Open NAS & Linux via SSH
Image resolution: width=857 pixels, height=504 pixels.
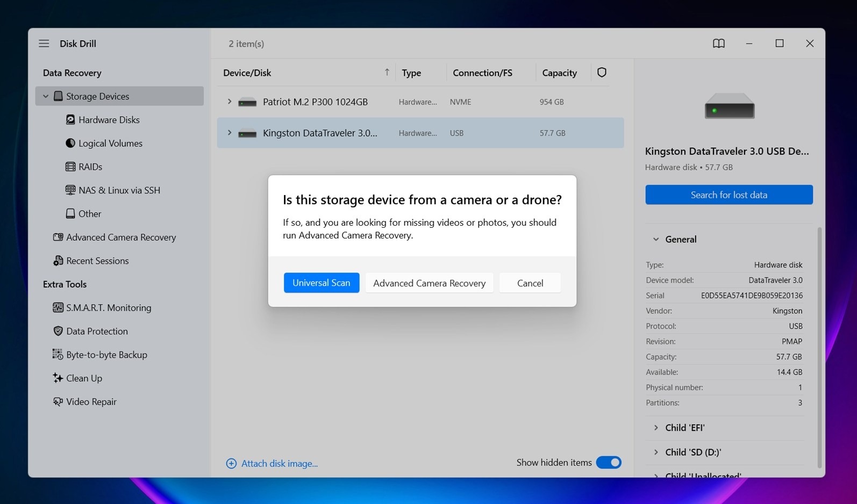(x=119, y=190)
